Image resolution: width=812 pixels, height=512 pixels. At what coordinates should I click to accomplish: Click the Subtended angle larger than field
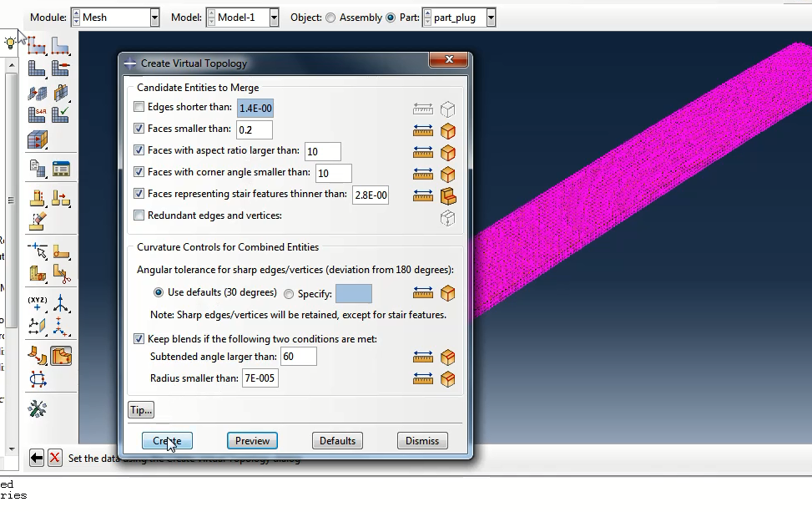(299, 357)
